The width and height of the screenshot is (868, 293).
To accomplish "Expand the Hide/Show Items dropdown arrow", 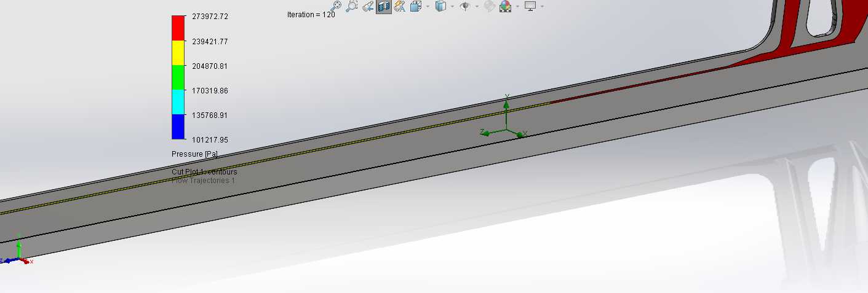I will [x=477, y=7].
